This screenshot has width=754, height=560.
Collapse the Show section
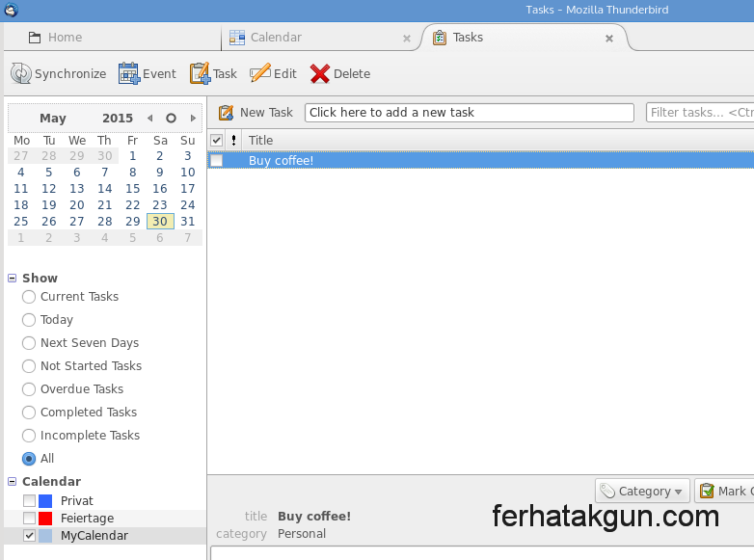[x=13, y=279]
